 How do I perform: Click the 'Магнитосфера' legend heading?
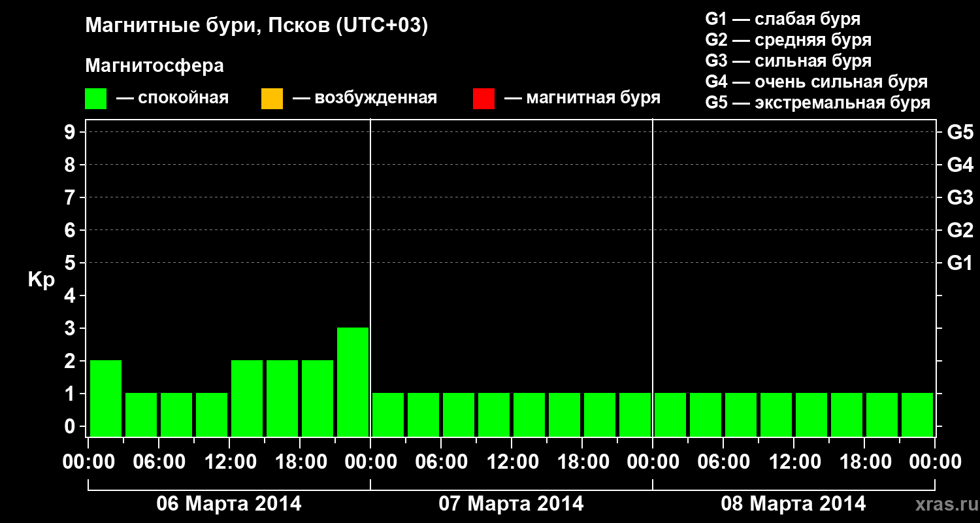(x=154, y=66)
